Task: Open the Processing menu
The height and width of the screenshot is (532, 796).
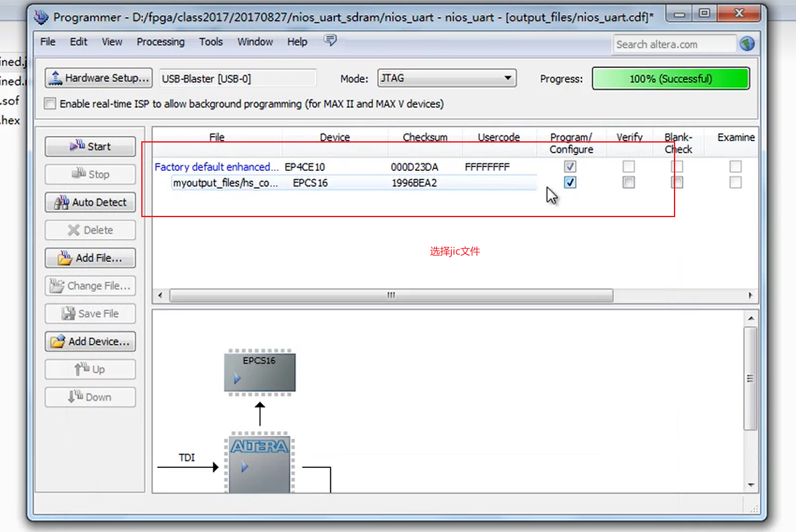Action: (x=160, y=42)
